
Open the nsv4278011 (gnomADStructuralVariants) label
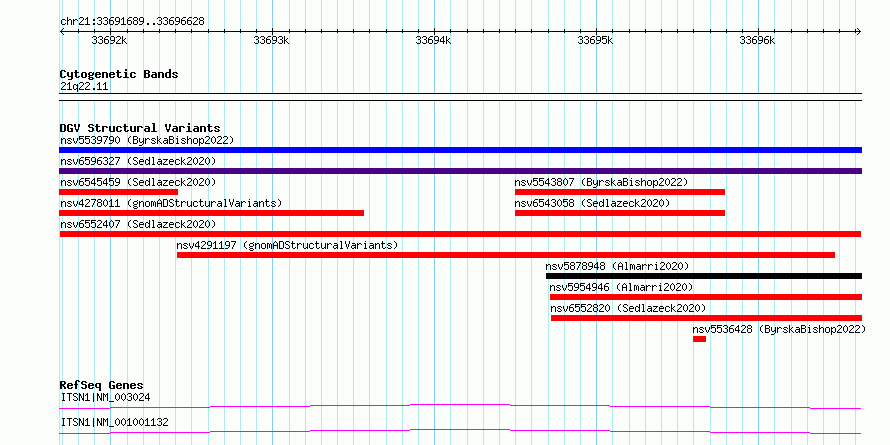click(x=171, y=203)
